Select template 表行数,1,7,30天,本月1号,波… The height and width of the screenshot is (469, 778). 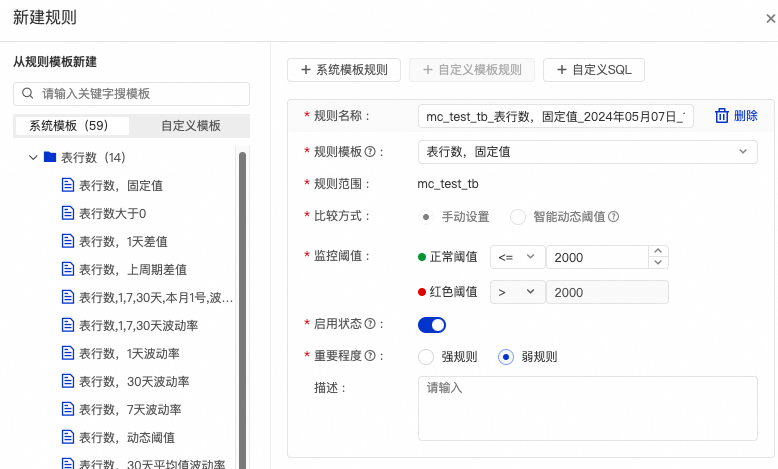156,298
